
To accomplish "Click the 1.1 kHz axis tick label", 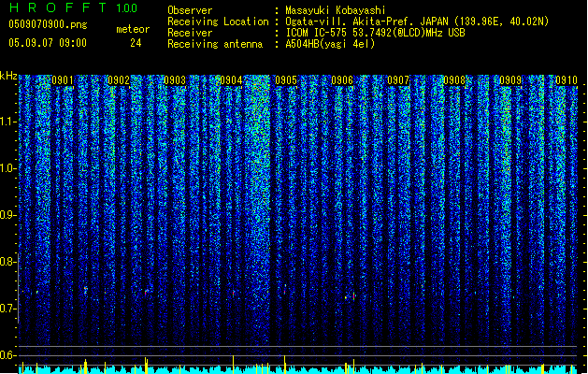I will 8,122.
